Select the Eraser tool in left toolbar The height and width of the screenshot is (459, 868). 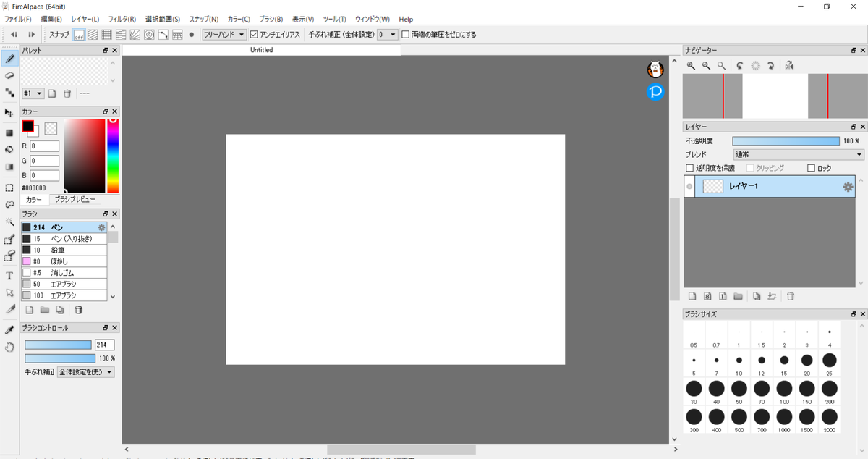9,75
